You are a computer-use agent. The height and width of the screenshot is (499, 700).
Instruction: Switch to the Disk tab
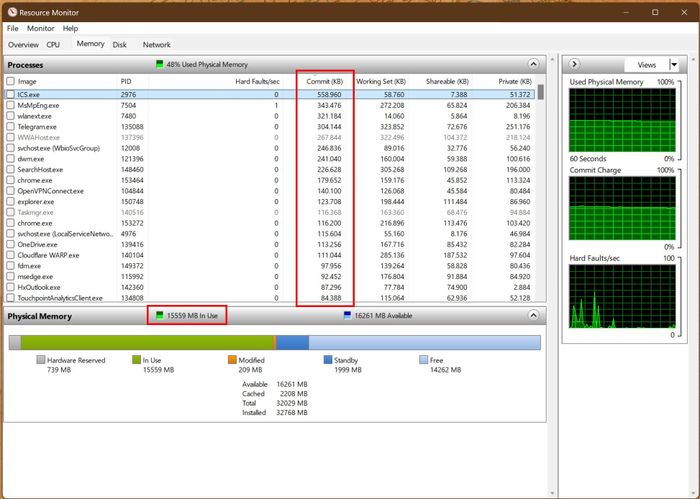click(x=119, y=45)
